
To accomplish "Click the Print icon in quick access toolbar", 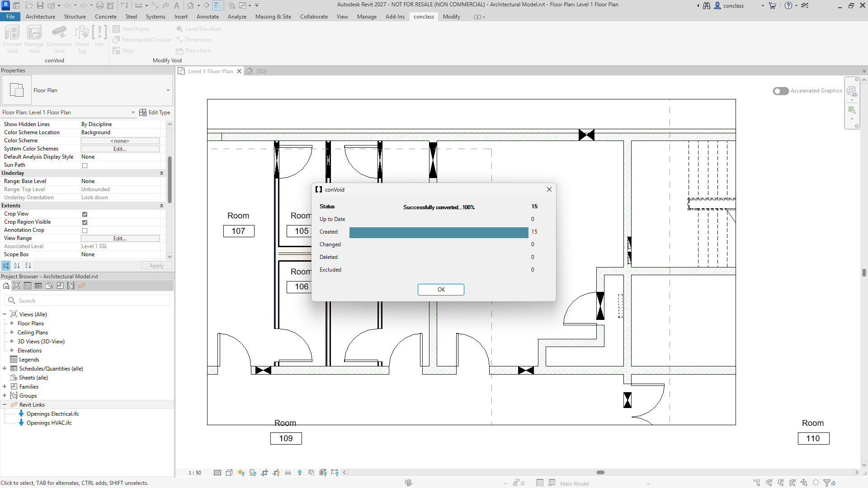I will 99,5.
